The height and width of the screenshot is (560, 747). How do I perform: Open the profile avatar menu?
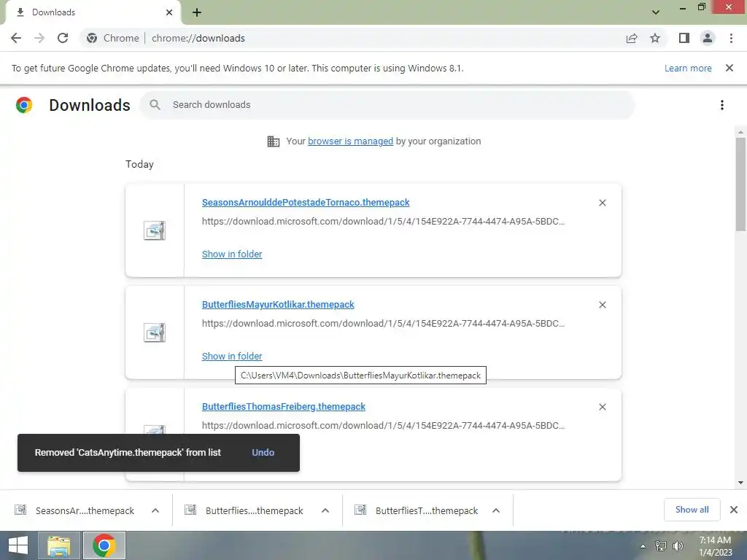click(708, 38)
